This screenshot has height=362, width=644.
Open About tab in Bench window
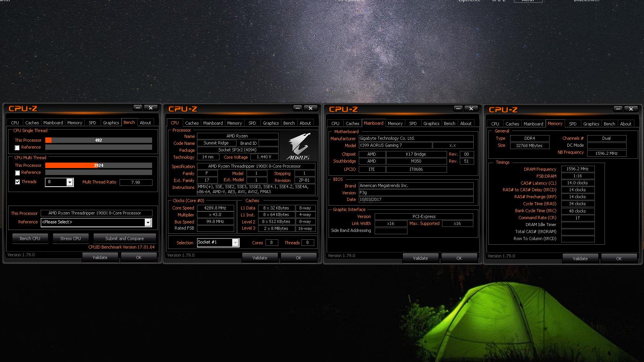(x=146, y=123)
